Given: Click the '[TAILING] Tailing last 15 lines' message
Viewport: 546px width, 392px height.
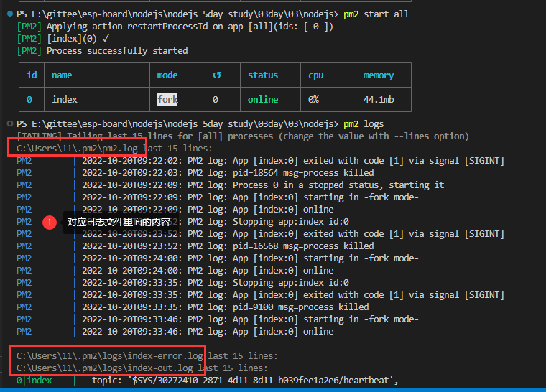Looking at the screenshot, I should click(x=243, y=136).
